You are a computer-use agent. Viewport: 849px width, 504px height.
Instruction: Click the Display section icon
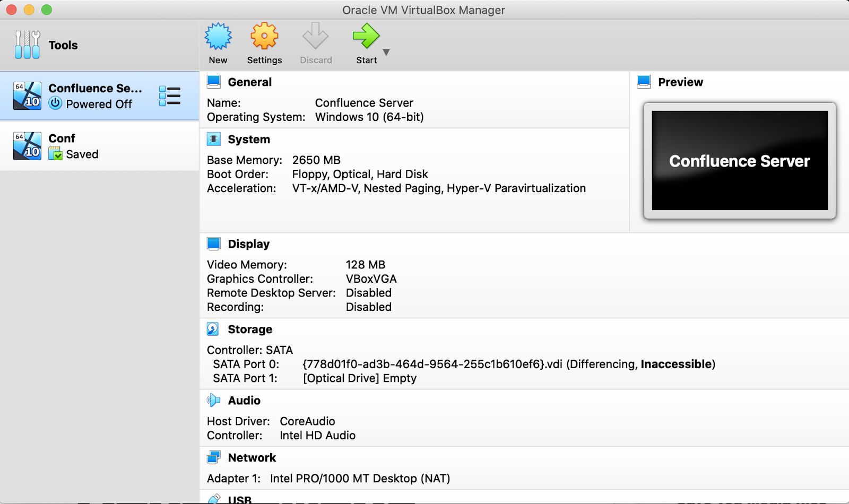coord(214,244)
